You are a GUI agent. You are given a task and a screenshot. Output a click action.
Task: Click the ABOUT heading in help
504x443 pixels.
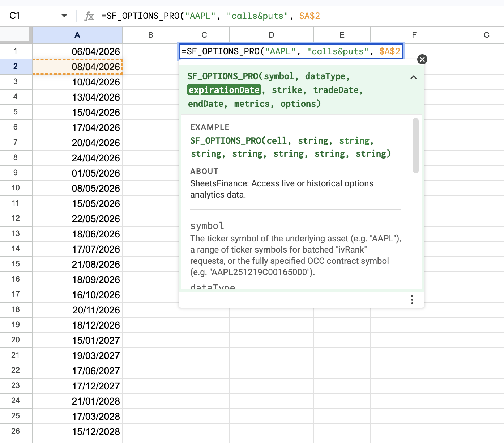tap(204, 171)
